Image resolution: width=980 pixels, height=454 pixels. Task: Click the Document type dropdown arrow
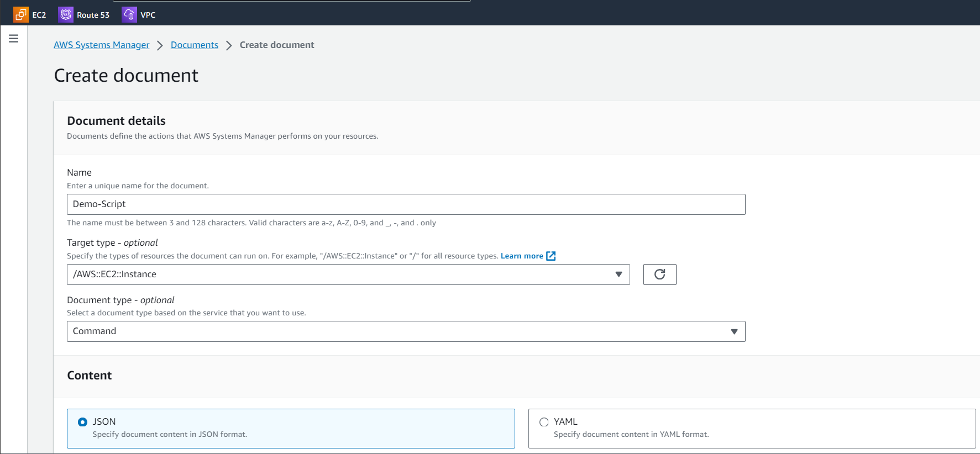click(x=734, y=331)
